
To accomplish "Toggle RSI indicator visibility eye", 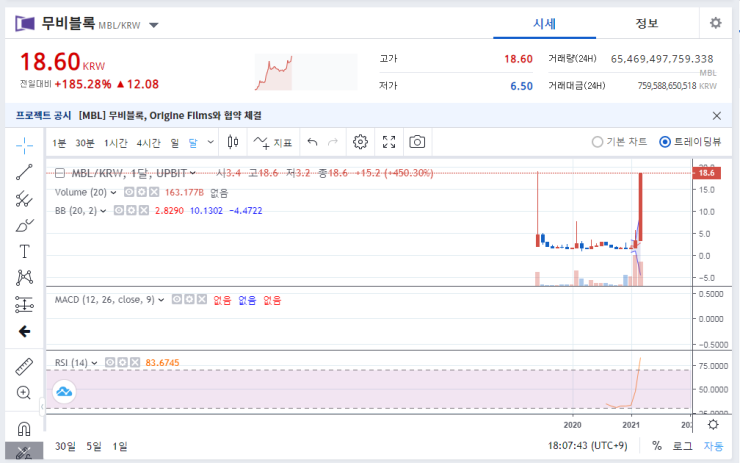I will click(x=110, y=362).
